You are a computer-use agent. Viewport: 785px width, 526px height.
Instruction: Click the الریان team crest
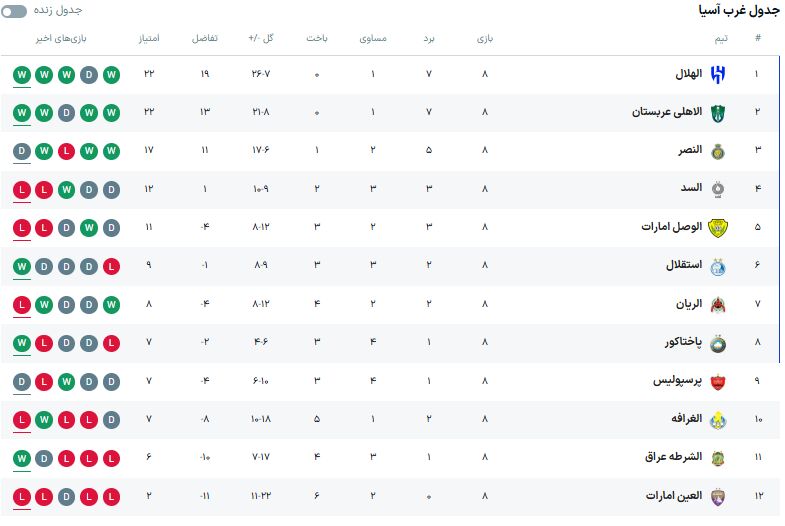tap(718, 305)
